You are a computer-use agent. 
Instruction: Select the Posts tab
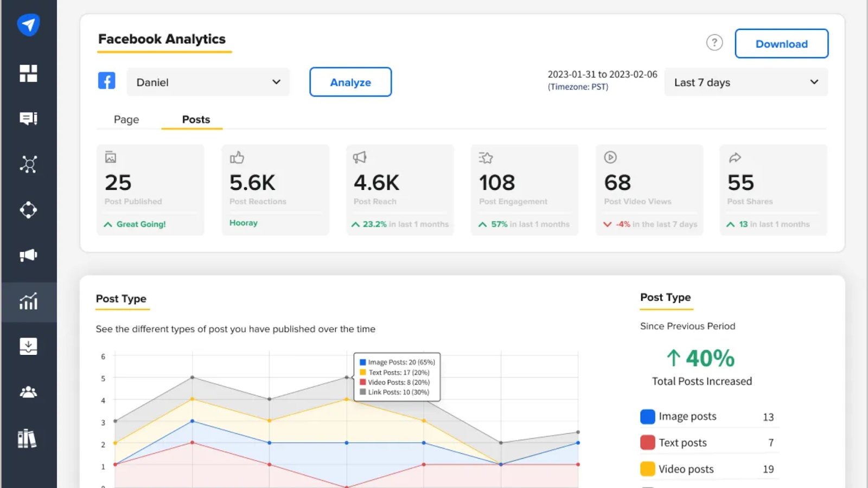click(196, 119)
